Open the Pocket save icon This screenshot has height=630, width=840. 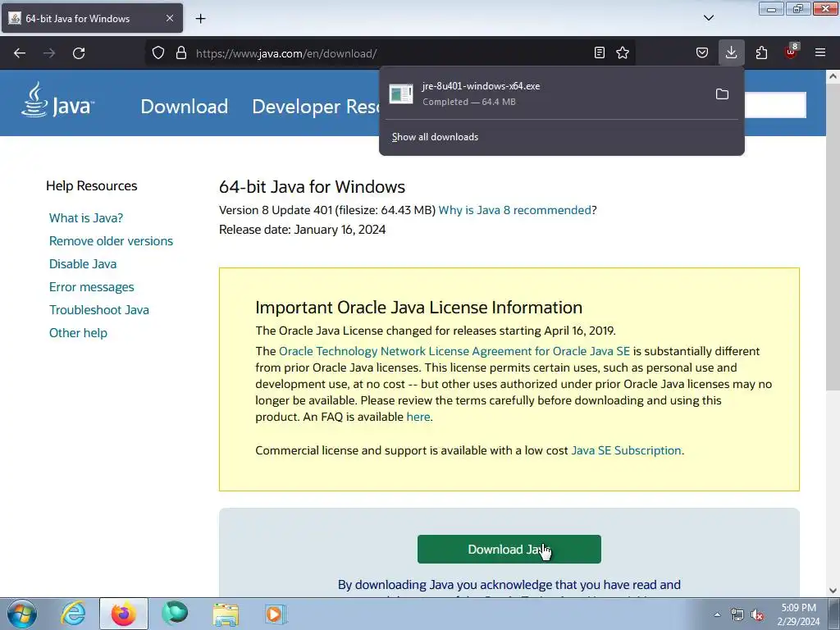[702, 52]
